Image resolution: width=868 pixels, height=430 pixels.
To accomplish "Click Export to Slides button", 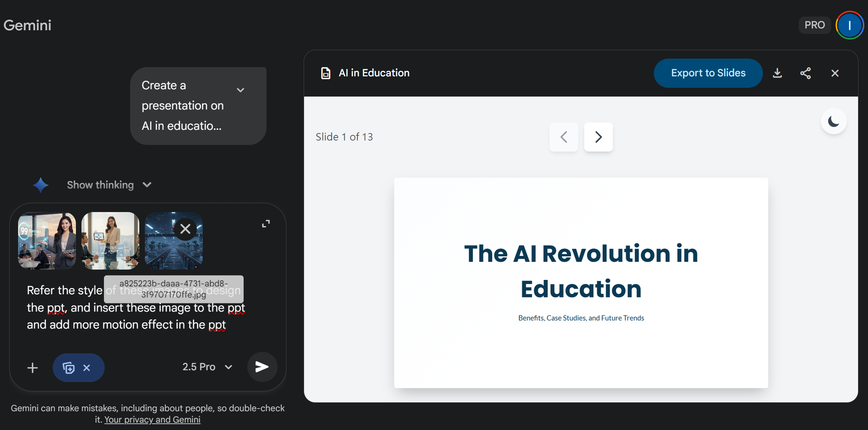I will pos(708,73).
